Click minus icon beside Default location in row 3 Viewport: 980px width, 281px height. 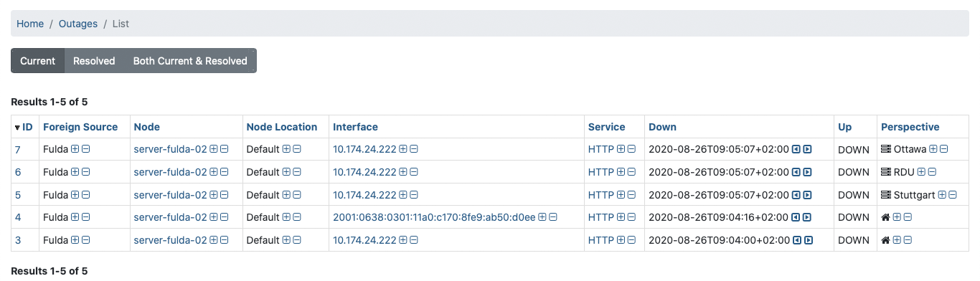coord(297,240)
